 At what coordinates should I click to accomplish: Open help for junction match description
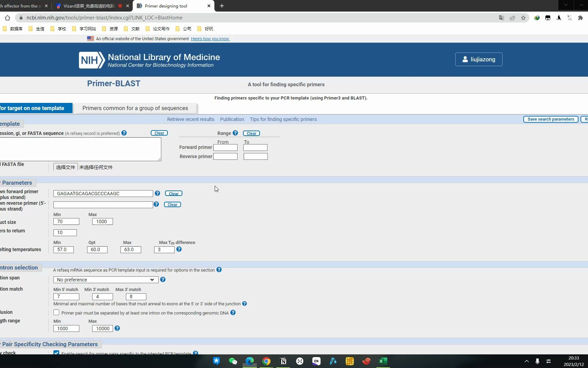pos(244,304)
